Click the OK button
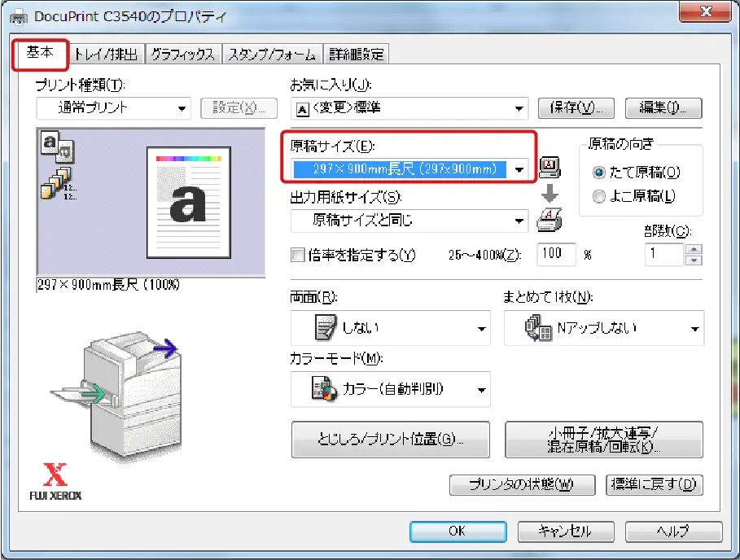 pyautogui.click(x=458, y=532)
